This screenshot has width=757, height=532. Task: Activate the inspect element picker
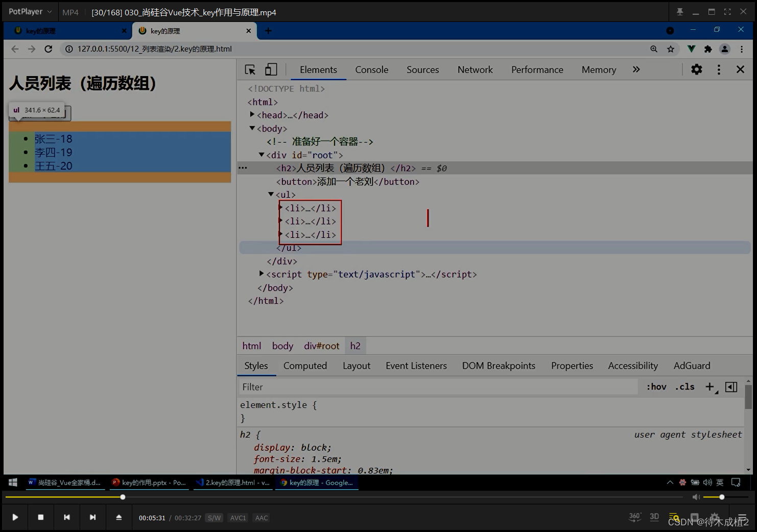coord(250,70)
